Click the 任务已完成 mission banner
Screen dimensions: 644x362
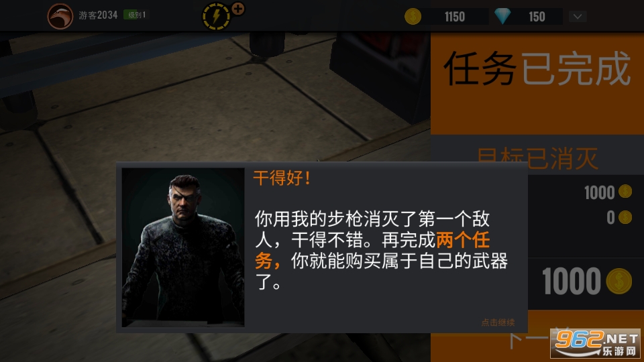click(537, 70)
